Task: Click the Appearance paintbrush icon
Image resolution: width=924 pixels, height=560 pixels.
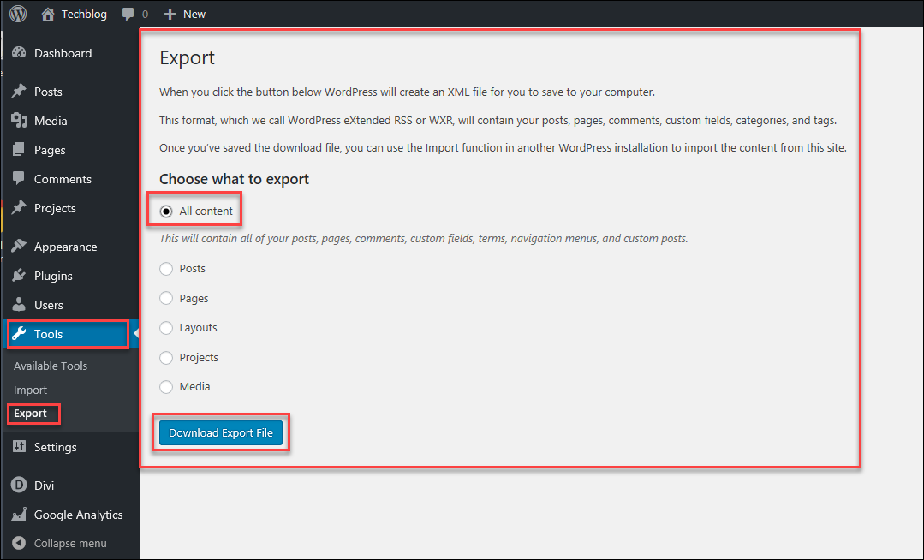Action: tap(19, 246)
